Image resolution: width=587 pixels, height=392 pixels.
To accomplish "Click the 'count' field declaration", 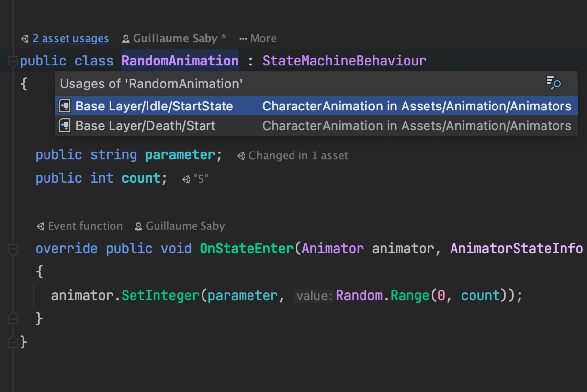I will point(141,178).
